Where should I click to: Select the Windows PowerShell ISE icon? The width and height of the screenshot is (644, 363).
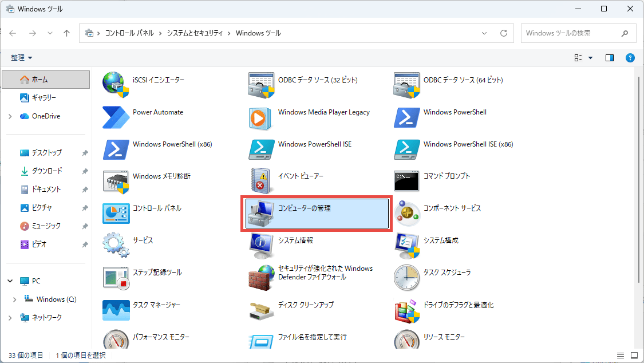tap(262, 149)
